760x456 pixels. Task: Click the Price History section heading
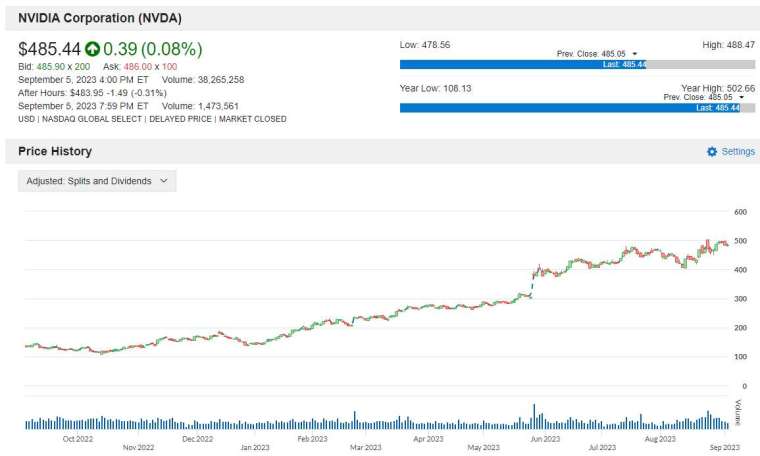point(55,151)
